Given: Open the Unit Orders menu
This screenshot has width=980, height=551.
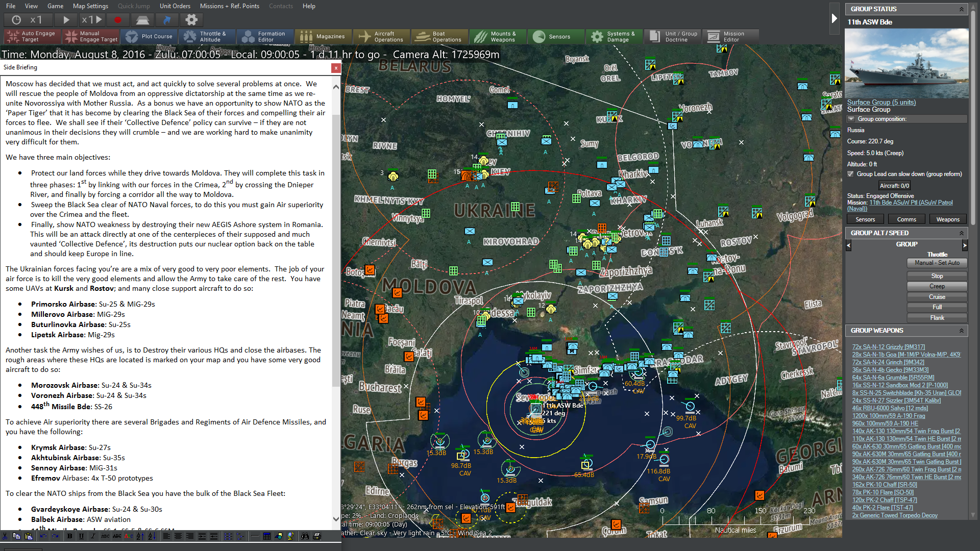Looking at the screenshot, I should [x=175, y=6].
